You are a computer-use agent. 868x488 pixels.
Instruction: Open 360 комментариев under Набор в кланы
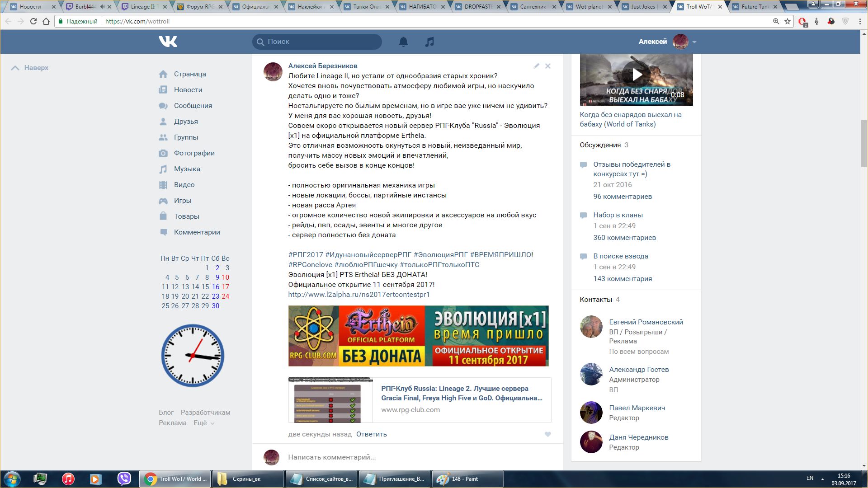(x=625, y=238)
